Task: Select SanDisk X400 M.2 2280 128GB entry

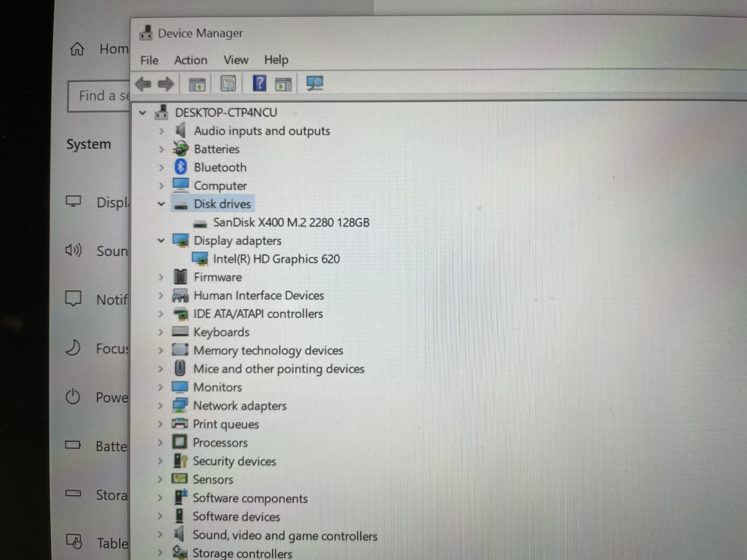Action: pos(291,222)
